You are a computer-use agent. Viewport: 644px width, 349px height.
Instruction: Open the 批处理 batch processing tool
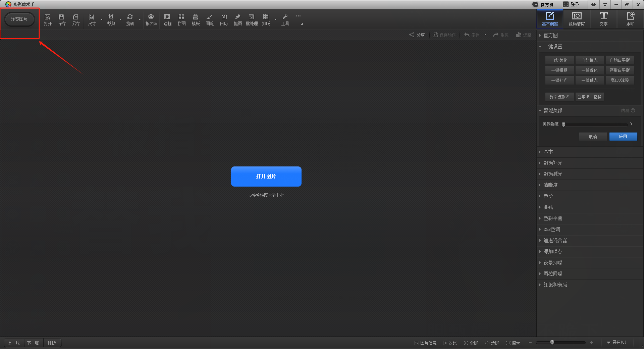coord(252,19)
